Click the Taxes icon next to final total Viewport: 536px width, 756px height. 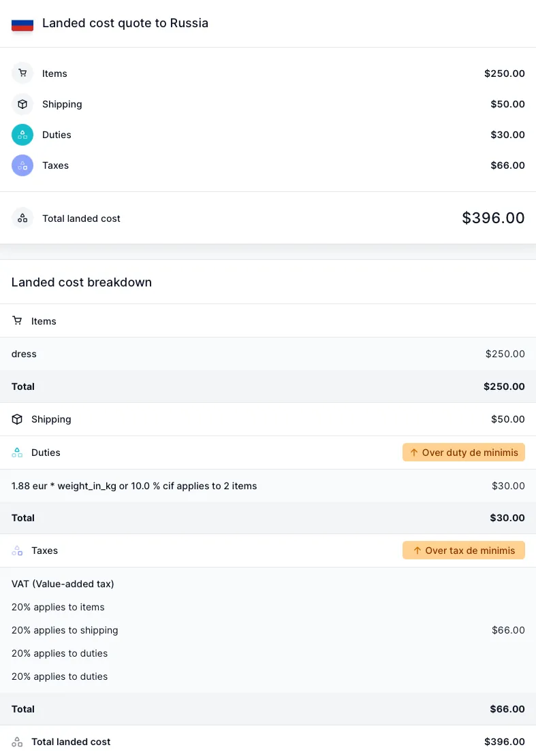click(x=17, y=742)
